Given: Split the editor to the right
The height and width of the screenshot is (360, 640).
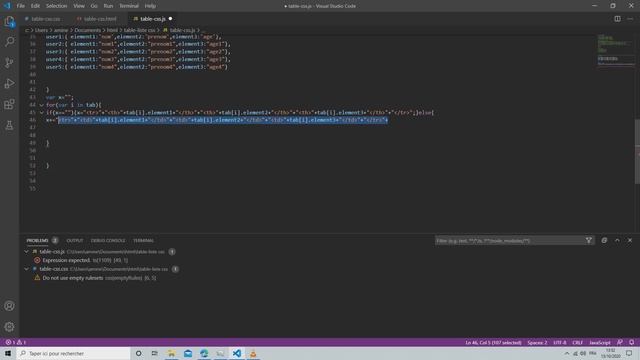Looking at the screenshot, I should pyautogui.click(x=617, y=19).
